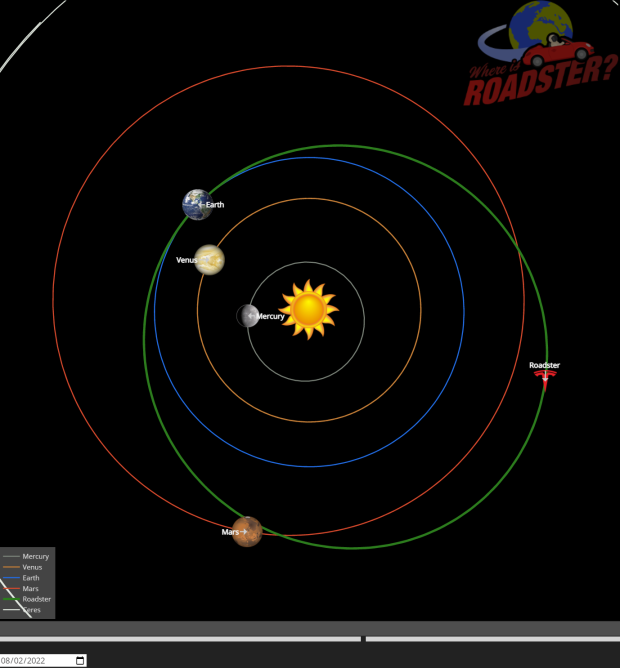The width and height of the screenshot is (620, 668).
Task: Click the Sun at the center
Action: pyautogui.click(x=309, y=310)
